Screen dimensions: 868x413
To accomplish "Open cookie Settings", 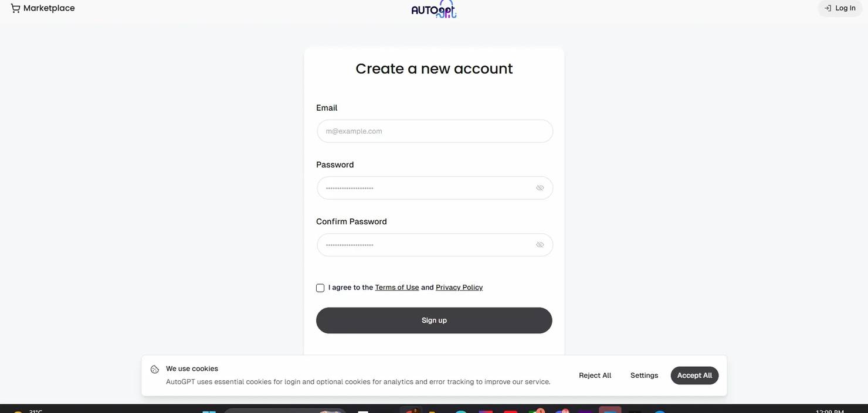I will pyautogui.click(x=644, y=376).
